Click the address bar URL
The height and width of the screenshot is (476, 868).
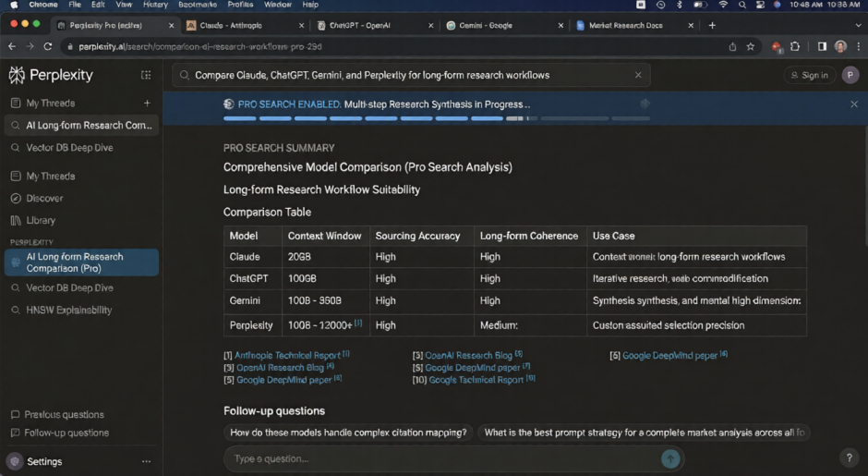coord(199,46)
